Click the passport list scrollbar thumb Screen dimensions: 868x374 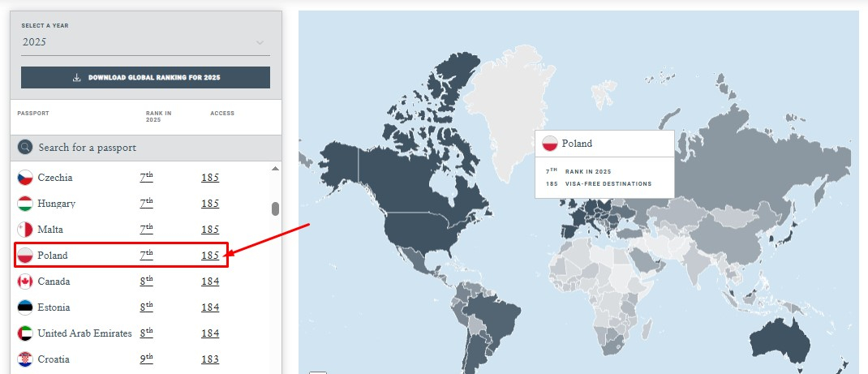(x=275, y=209)
